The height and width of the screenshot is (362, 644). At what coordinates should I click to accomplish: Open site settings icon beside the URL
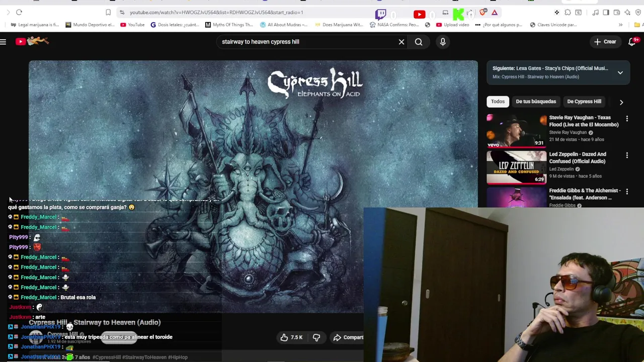(122, 12)
